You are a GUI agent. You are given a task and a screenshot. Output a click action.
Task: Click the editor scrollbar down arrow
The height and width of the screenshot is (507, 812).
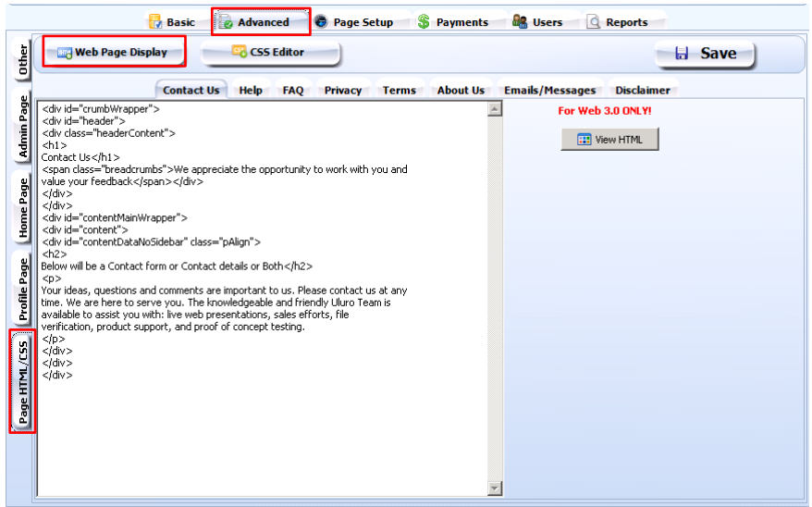pyautogui.click(x=495, y=488)
